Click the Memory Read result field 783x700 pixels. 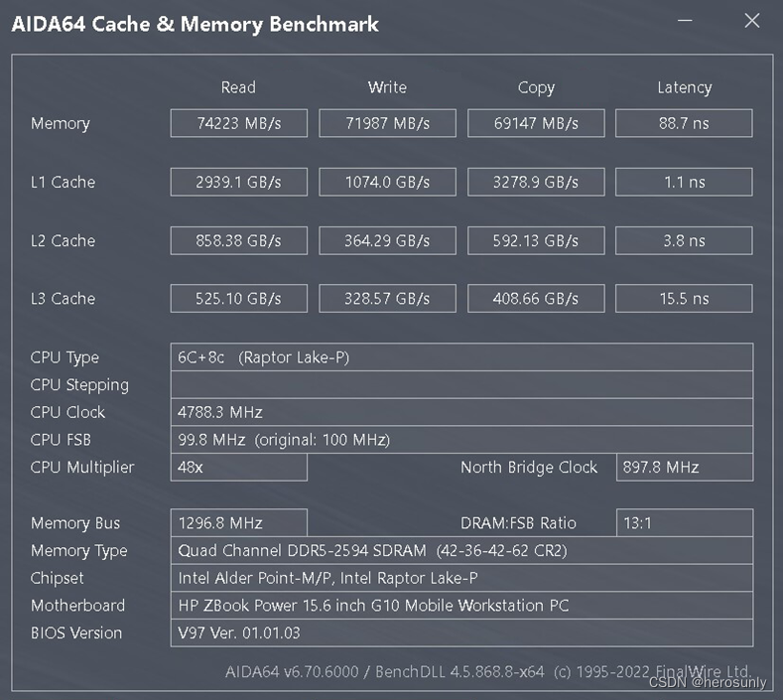pyautogui.click(x=238, y=123)
